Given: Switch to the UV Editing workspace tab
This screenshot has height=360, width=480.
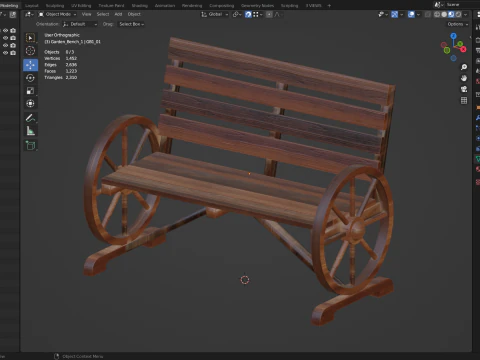Looking at the screenshot, I should (x=81, y=5).
